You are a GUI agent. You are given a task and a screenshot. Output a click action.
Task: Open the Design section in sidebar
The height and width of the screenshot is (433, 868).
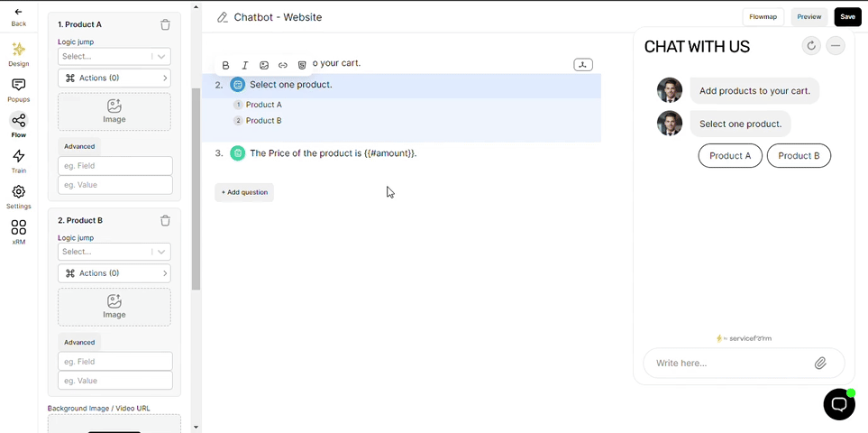(x=18, y=54)
